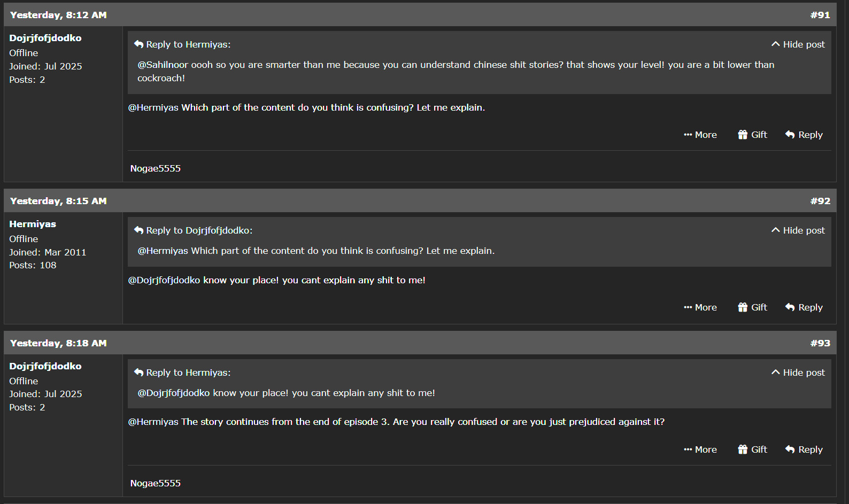Click the quote arrow icon in post #93's quote

point(139,373)
